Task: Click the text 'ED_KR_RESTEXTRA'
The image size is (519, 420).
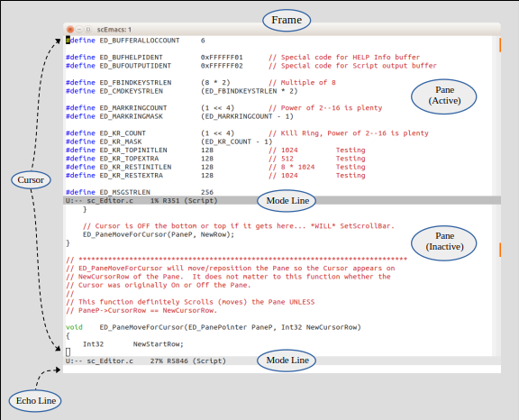Action: pos(131,176)
